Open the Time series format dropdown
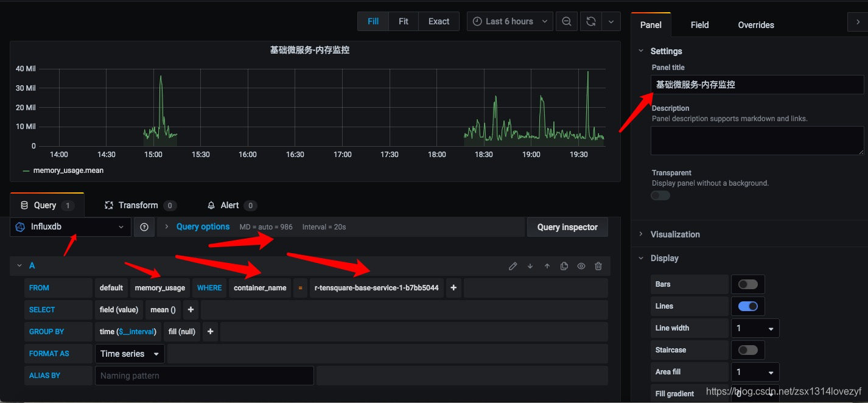 130,354
